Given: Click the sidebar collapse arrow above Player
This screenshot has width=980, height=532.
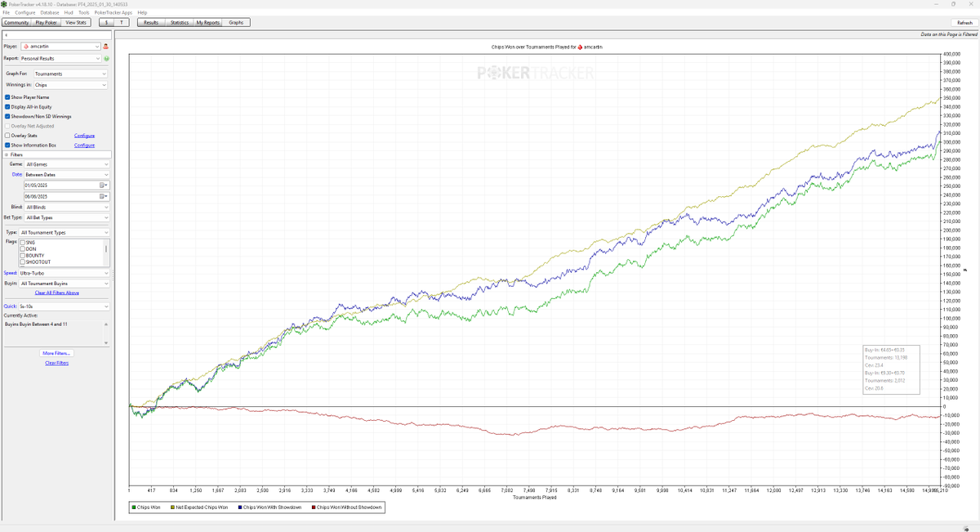Looking at the screenshot, I should (7, 35).
